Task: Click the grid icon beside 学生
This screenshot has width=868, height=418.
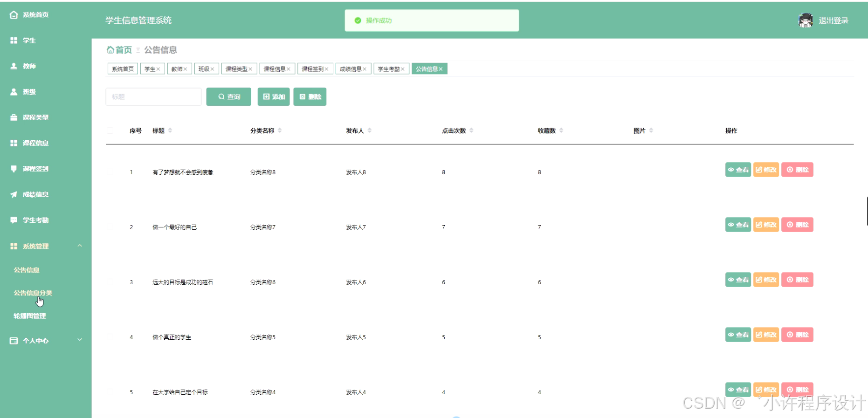Action: (x=14, y=41)
